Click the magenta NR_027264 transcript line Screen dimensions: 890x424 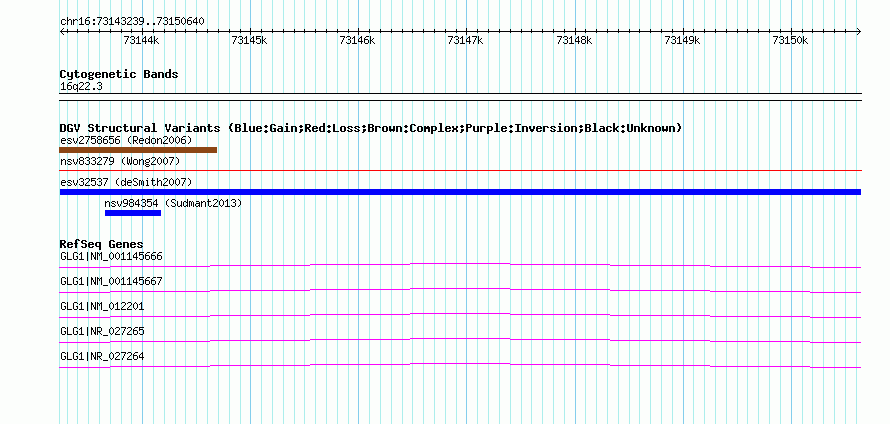(x=460, y=365)
